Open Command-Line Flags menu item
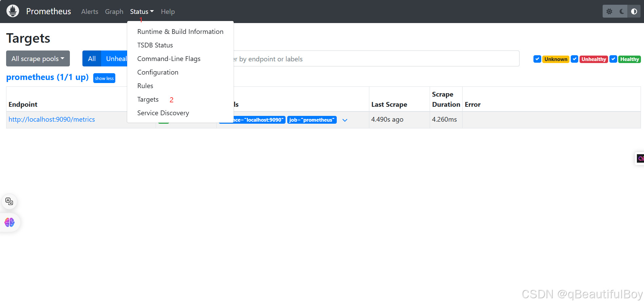 [180, 59]
